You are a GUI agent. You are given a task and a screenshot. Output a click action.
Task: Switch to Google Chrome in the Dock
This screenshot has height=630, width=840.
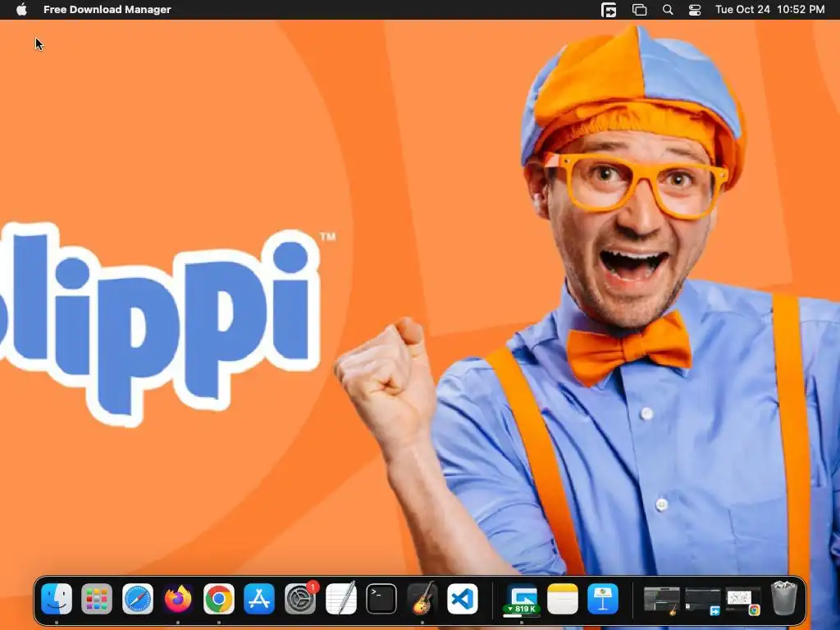pos(218,598)
